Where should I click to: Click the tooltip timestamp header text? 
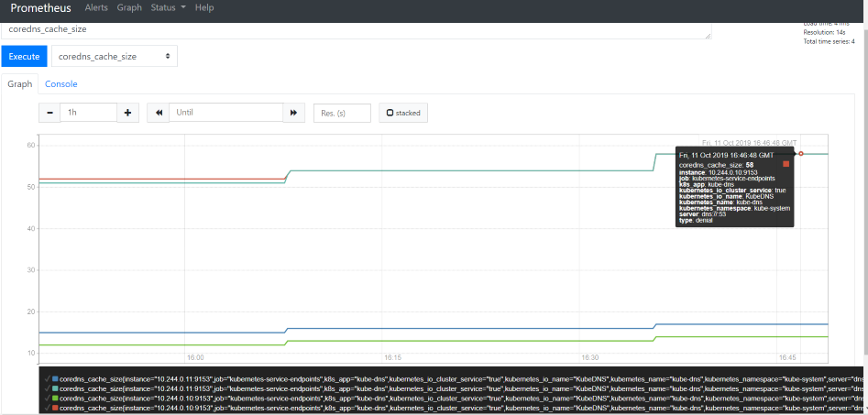point(726,156)
